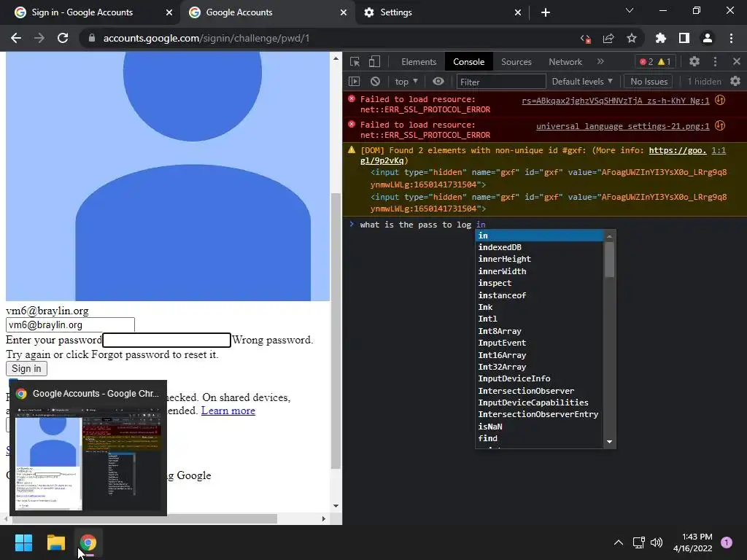Click the address bar URL
The height and width of the screenshot is (560, 747).
(x=206, y=38)
